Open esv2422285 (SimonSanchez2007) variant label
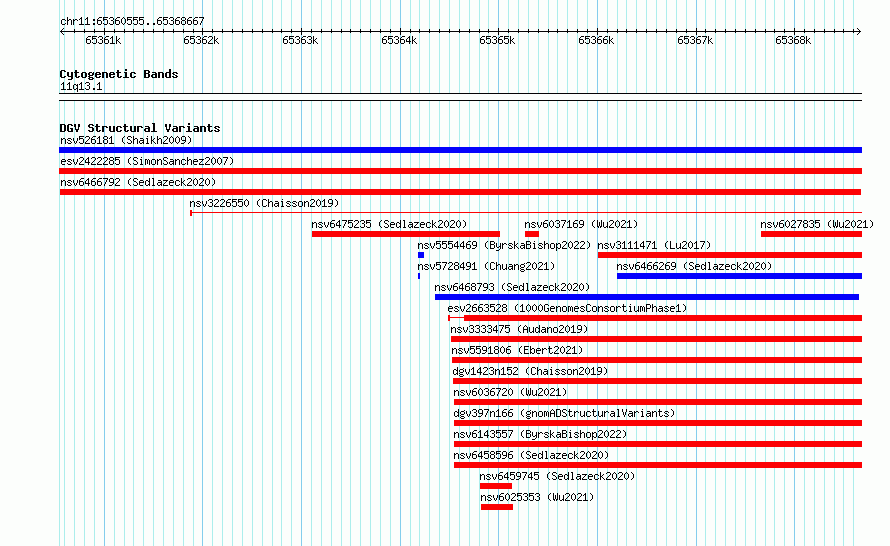 tap(147, 161)
